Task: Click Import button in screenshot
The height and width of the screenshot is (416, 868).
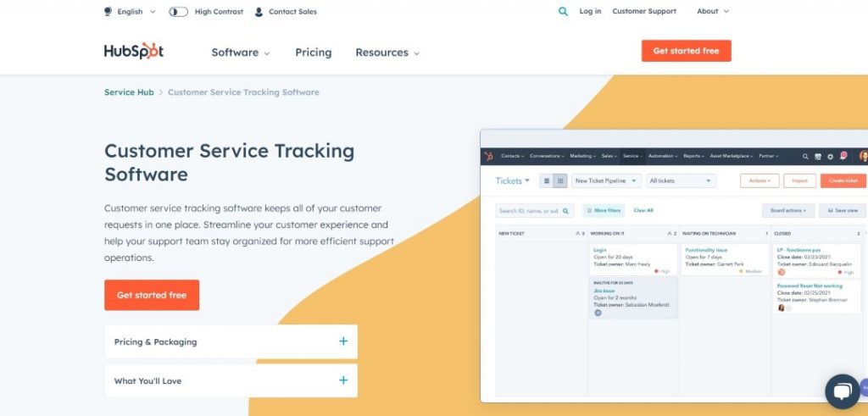Action: 800,181
